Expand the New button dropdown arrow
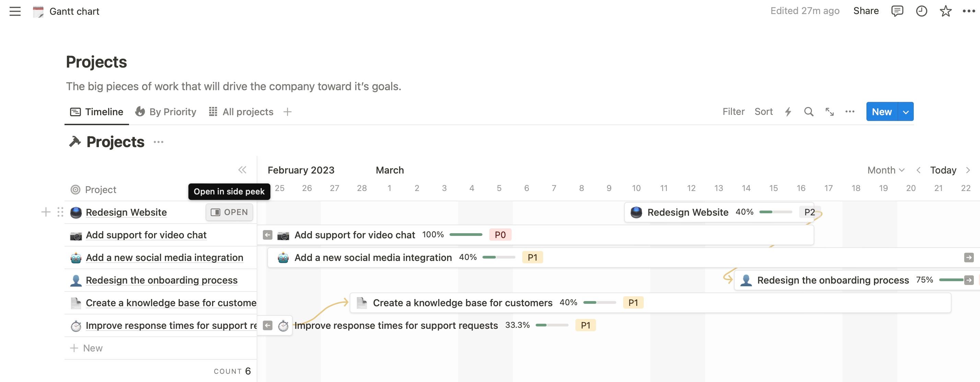980x382 pixels. point(906,112)
